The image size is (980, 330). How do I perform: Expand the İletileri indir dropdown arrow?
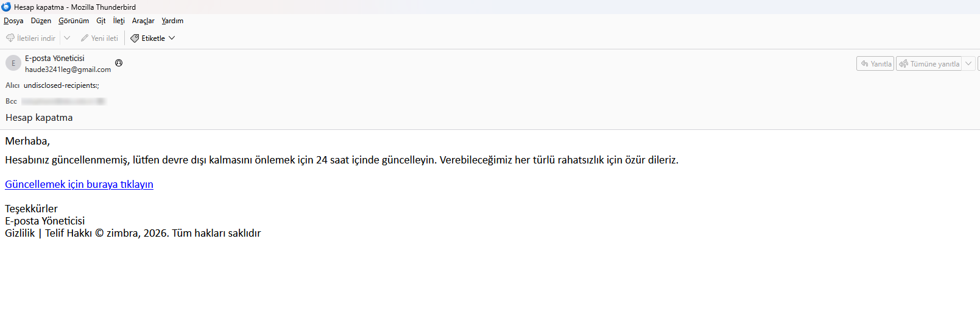[67, 38]
